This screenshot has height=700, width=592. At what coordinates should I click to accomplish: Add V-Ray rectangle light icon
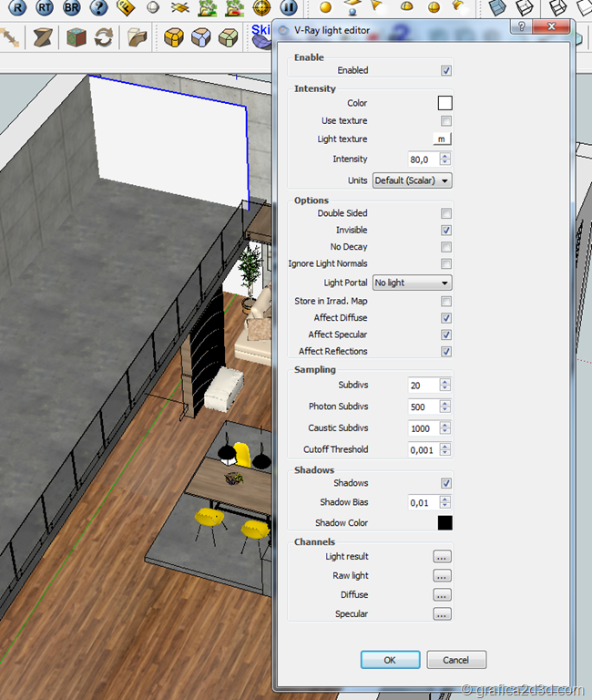(x=352, y=6)
